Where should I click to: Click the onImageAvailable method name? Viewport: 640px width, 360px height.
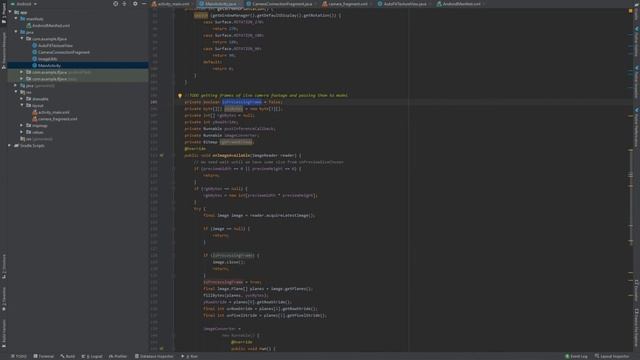click(x=231, y=156)
